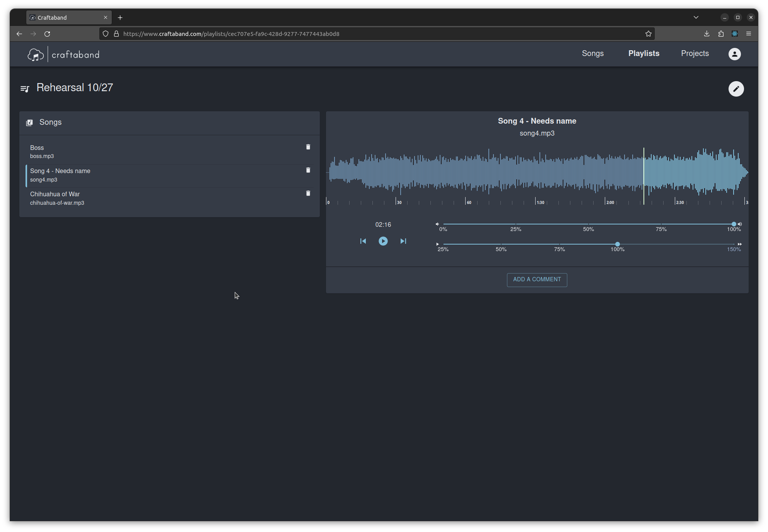Open a new browser tab
The height and width of the screenshot is (532, 768).
pos(120,18)
